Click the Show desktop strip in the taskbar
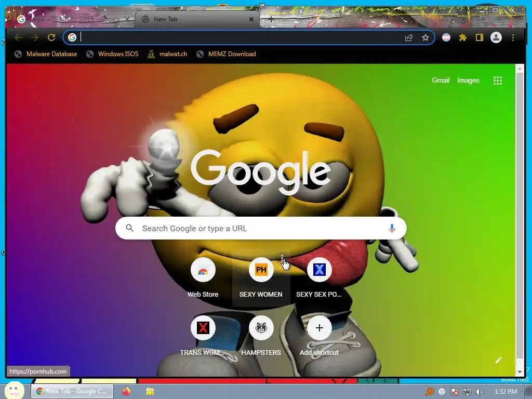Screen dimensions: 532x399 click(528, 392)
